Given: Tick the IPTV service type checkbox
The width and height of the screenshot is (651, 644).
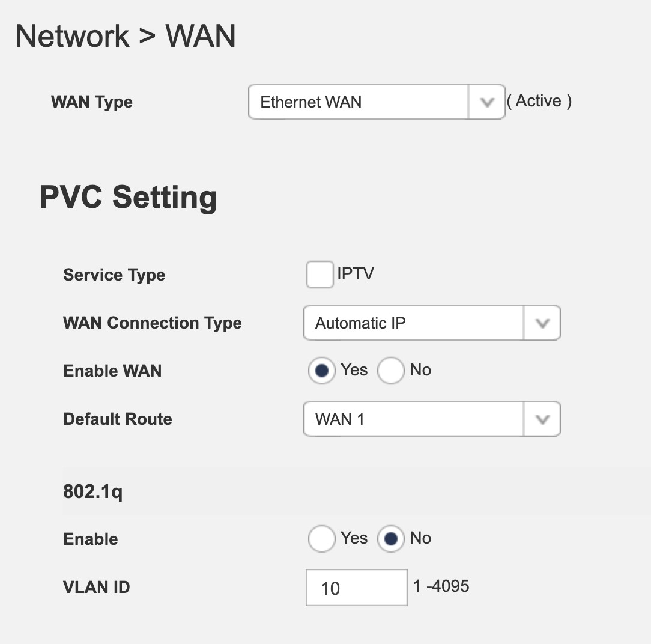Looking at the screenshot, I should (x=319, y=275).
